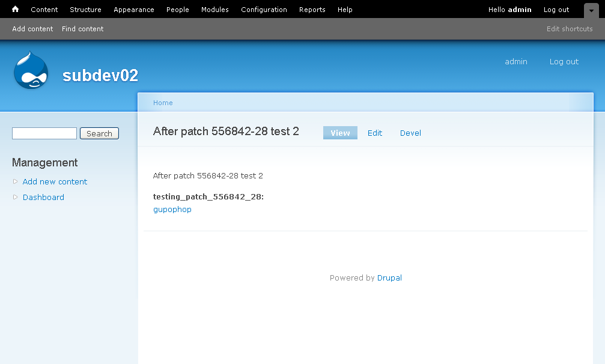
Task: Open the Content admin menu
Action: tap(44, 10)
